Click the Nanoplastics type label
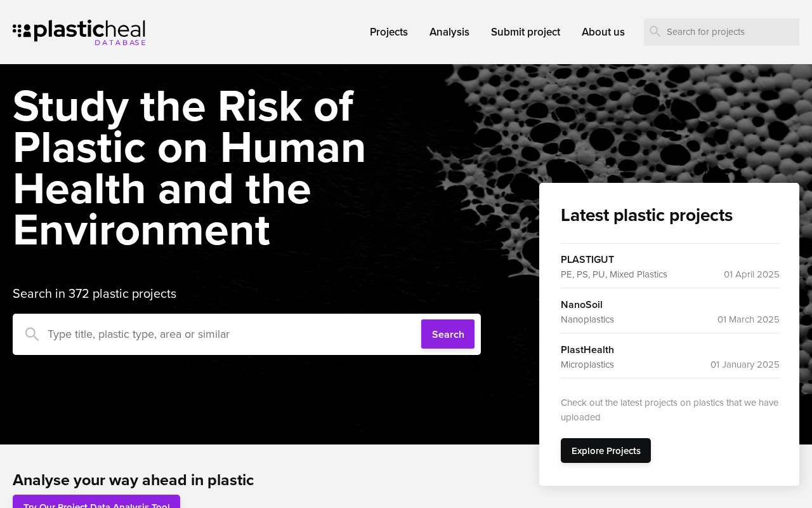This screenshot has height=508, width=812. coord(587,319)
